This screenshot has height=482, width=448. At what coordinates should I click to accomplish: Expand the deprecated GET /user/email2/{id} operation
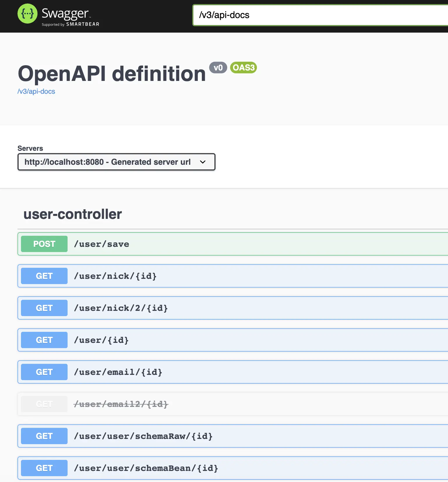tap(233, 404)
